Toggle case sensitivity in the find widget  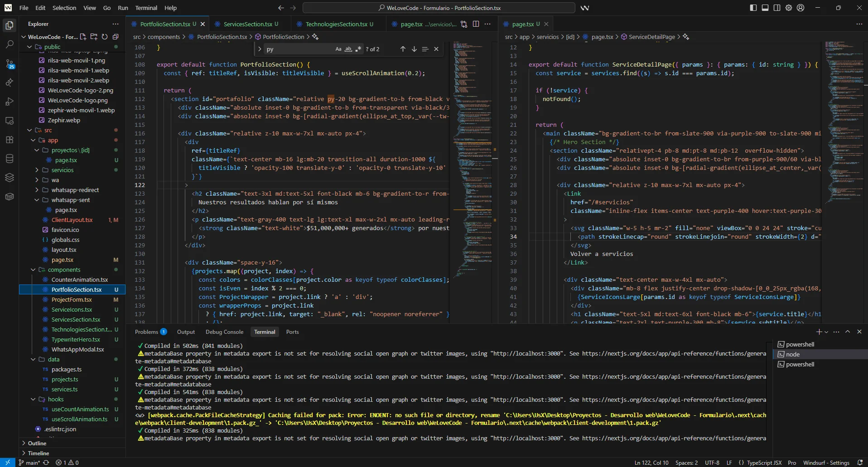click(x=338, y=49)
